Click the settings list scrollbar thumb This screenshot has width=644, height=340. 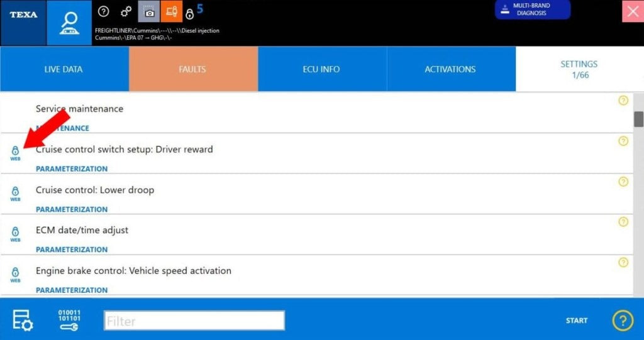point(638,119)
